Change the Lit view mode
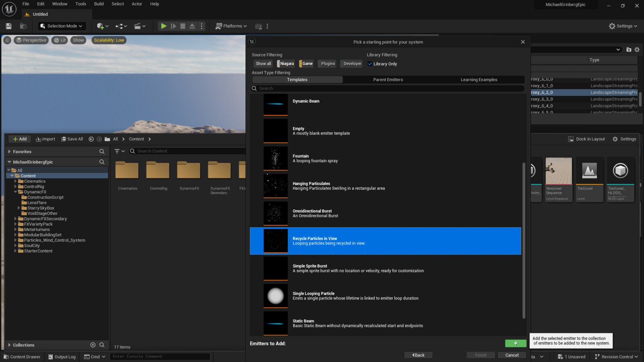Screen dimensions: 644x362 [60, 40]
